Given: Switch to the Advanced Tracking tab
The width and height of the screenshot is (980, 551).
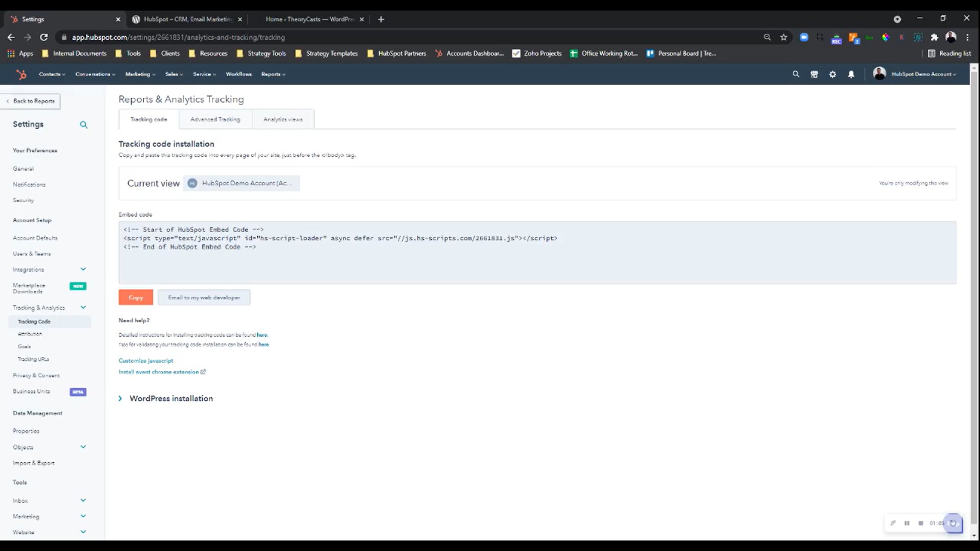Looking at the screenshot, I should point(215,119).
